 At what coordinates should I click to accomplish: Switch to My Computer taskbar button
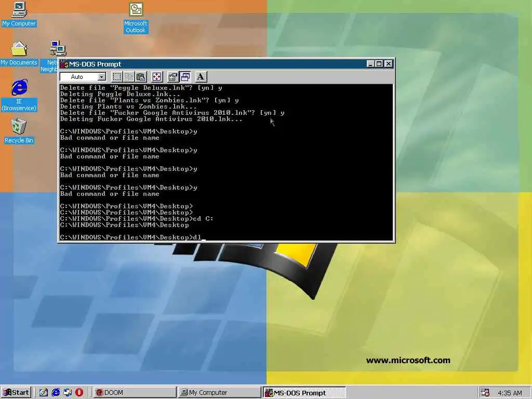click(219, 393)
